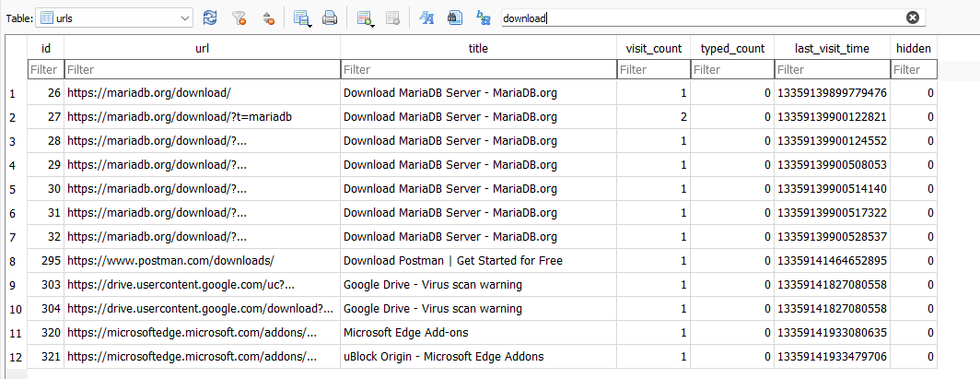This screenshot has width=980, height=379.
Task: Click the hidden column filter field
Action: (914, 69)
